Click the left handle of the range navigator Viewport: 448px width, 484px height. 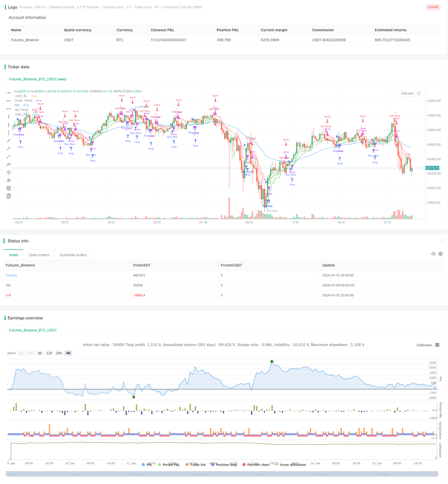7,474
